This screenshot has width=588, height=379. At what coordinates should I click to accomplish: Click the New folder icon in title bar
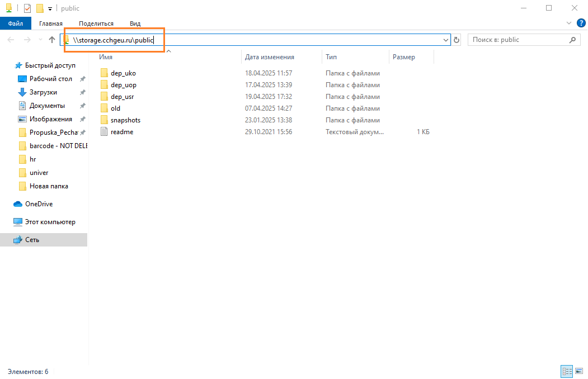click(x=40, y=8)
